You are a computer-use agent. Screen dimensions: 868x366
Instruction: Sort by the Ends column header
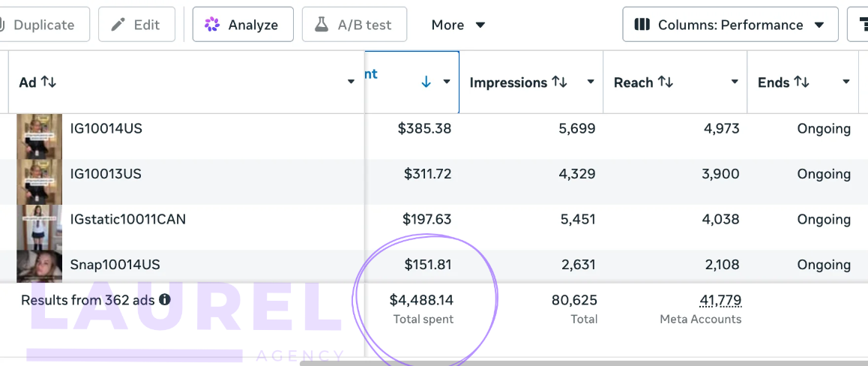pyautogui.click(x=783, y=82)
